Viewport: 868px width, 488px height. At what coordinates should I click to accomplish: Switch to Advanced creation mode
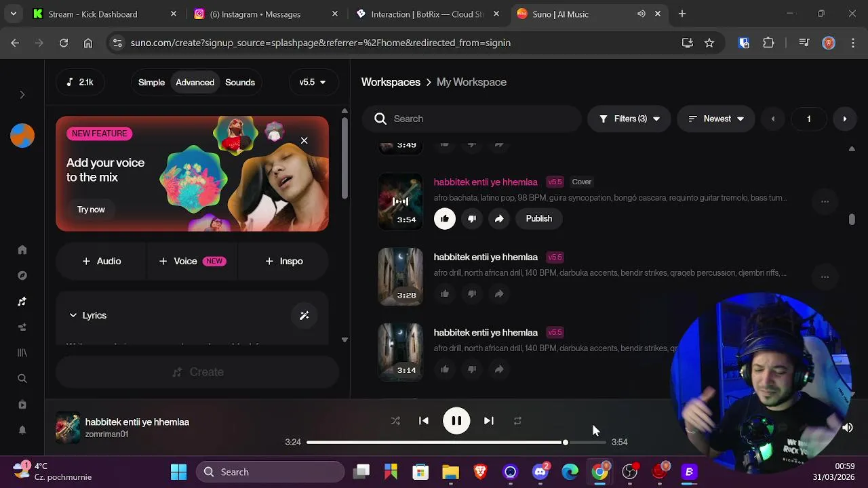[195, 82]
